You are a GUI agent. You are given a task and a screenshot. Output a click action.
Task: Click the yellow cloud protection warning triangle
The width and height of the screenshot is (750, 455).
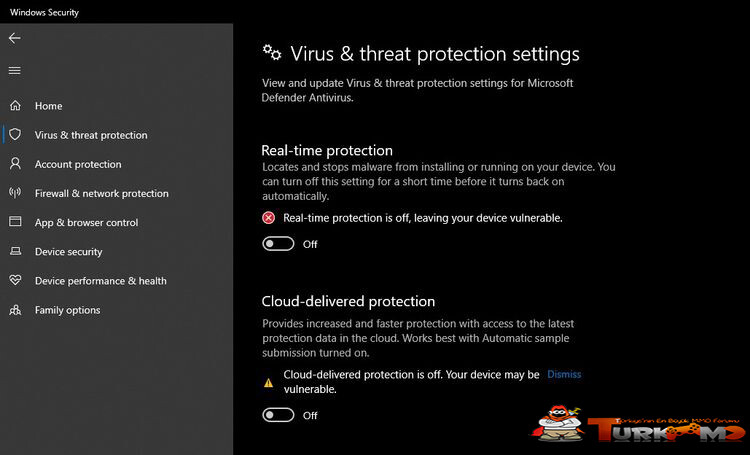pos(269,383)
